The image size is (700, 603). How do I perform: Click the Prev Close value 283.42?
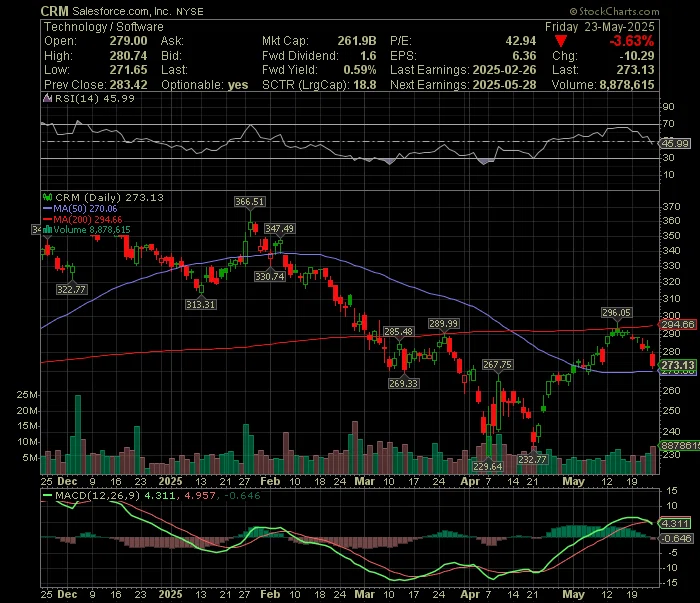pyautogui.click(x=129, y=84)
